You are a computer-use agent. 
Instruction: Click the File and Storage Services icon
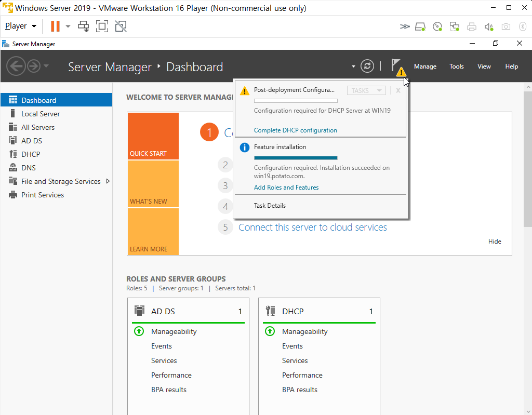point(13,181)
